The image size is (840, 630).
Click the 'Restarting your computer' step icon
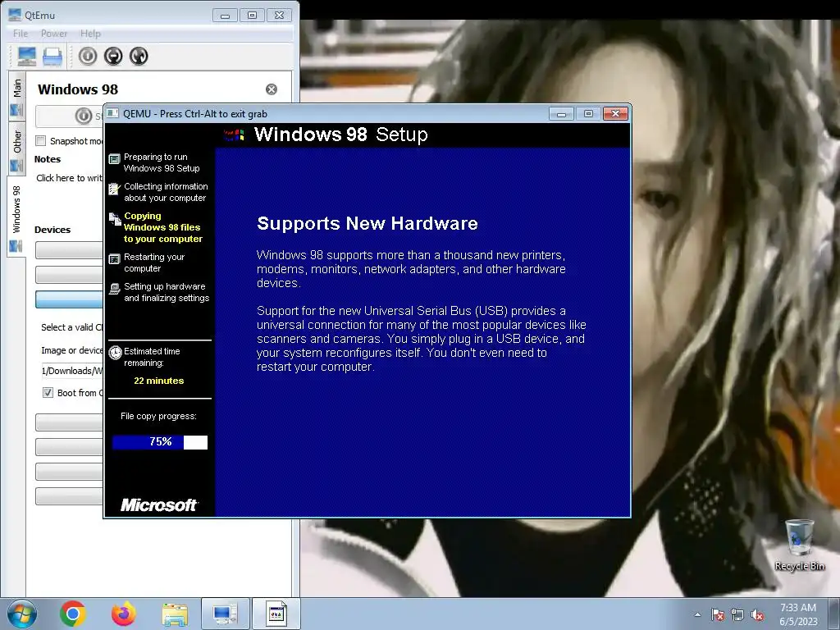tap(114, 259)
